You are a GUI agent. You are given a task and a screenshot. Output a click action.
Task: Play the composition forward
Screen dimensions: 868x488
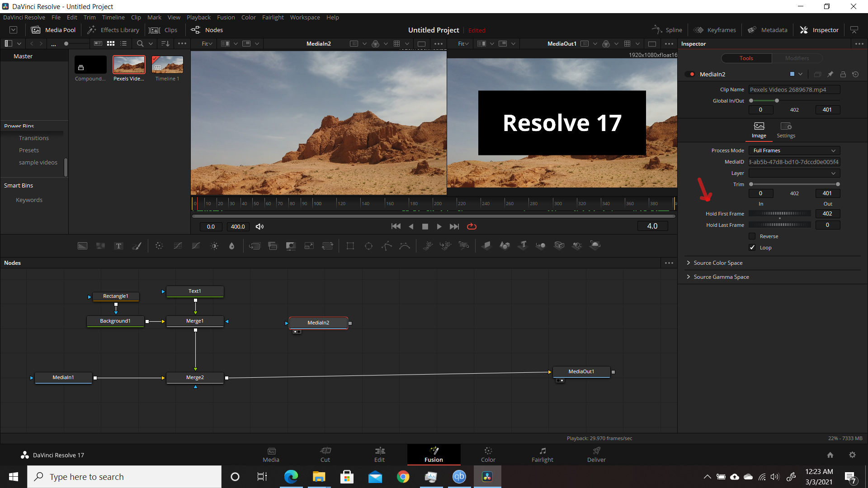(439, 226)
